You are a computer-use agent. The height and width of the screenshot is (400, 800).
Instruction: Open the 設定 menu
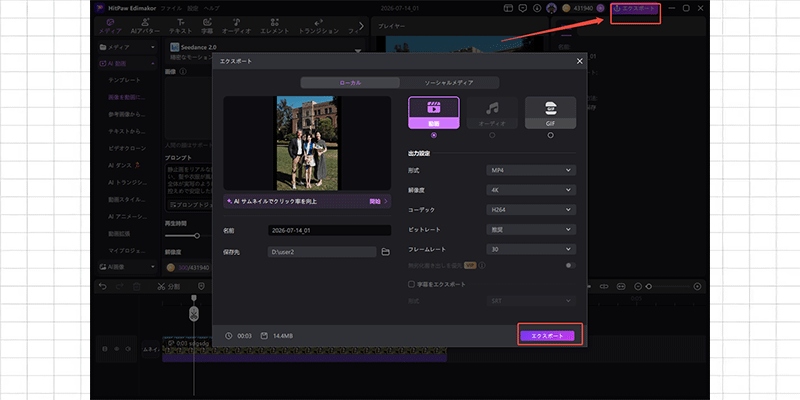pos(192,9)
